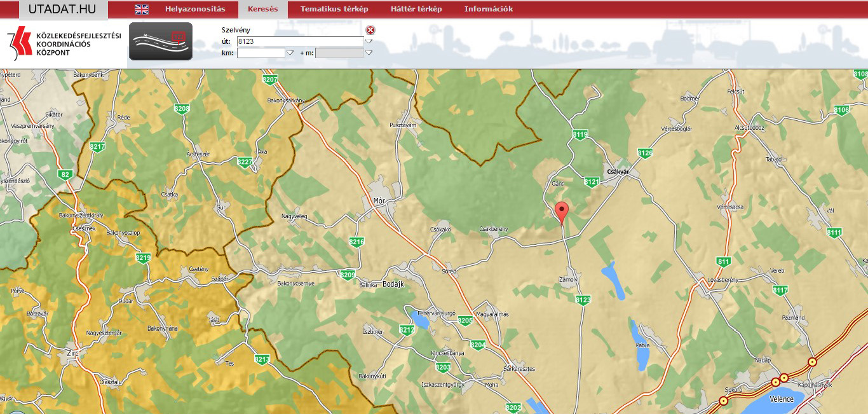868x414 pixels.
Task: Open the Háttér térkép menu
Action: click(x=416, y=10)
